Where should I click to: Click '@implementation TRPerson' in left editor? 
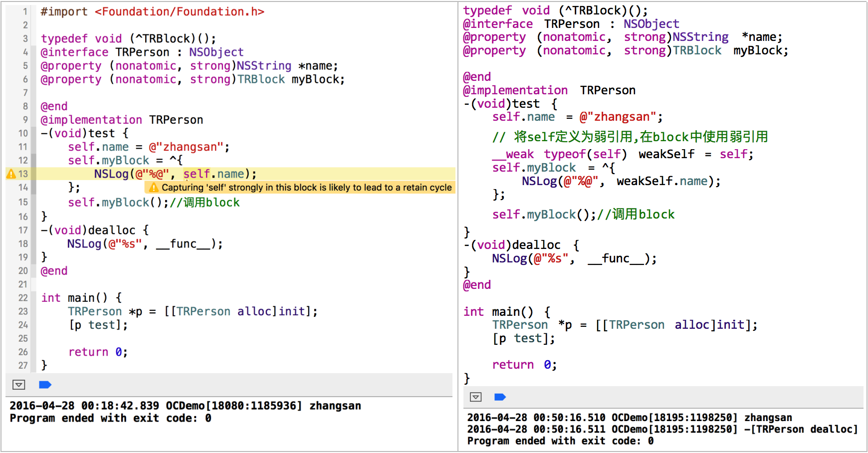(122, 120)
